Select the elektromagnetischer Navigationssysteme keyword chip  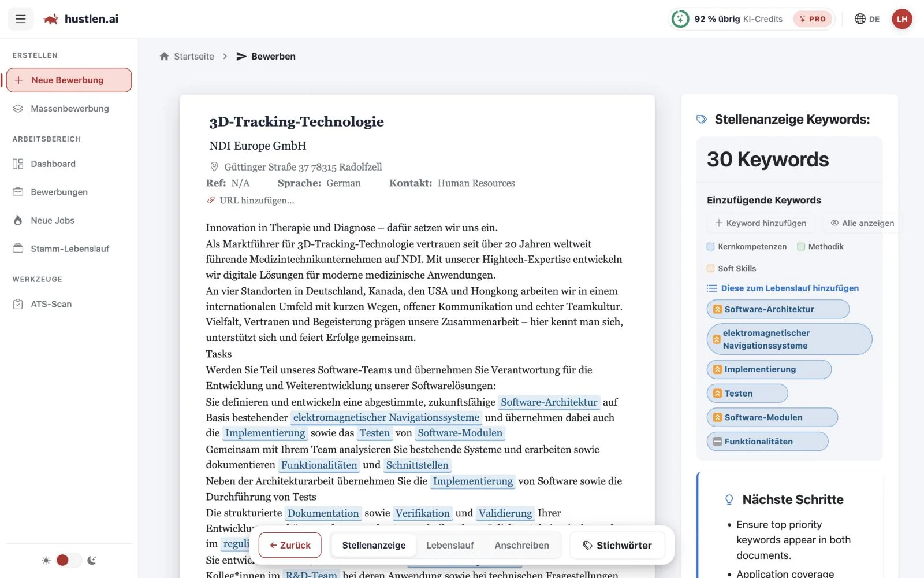pos(789,339)
